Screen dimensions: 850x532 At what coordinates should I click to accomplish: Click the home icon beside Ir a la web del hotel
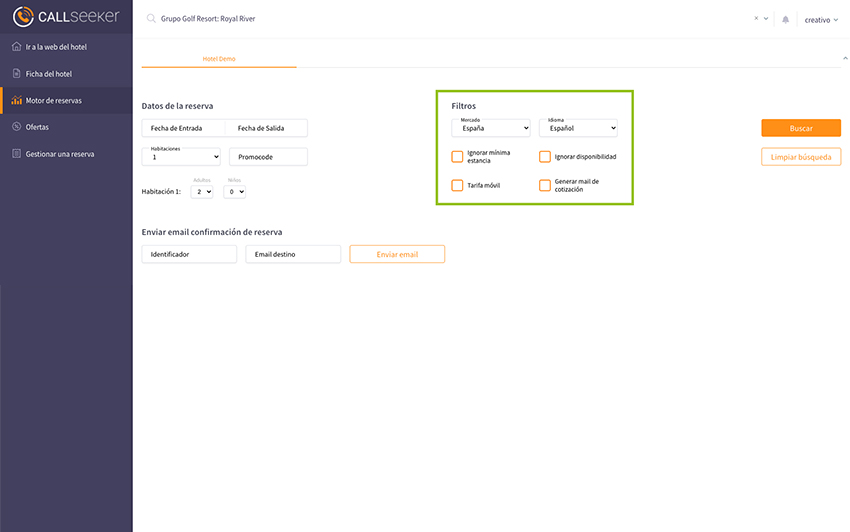pos(16,47)
